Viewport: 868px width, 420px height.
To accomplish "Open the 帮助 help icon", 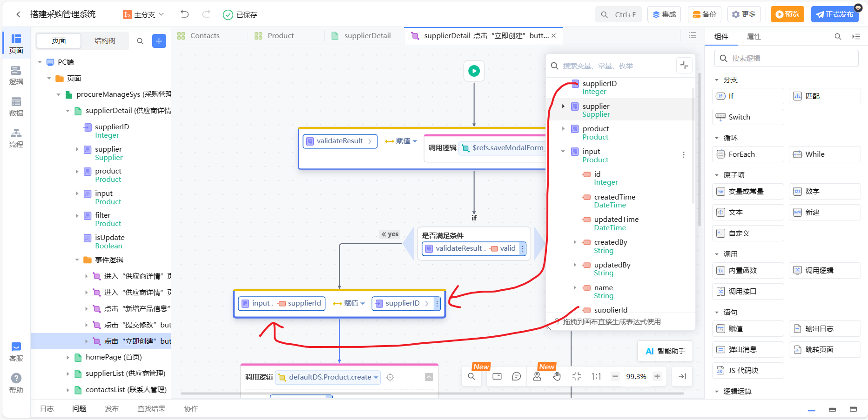I will (16, 384).
